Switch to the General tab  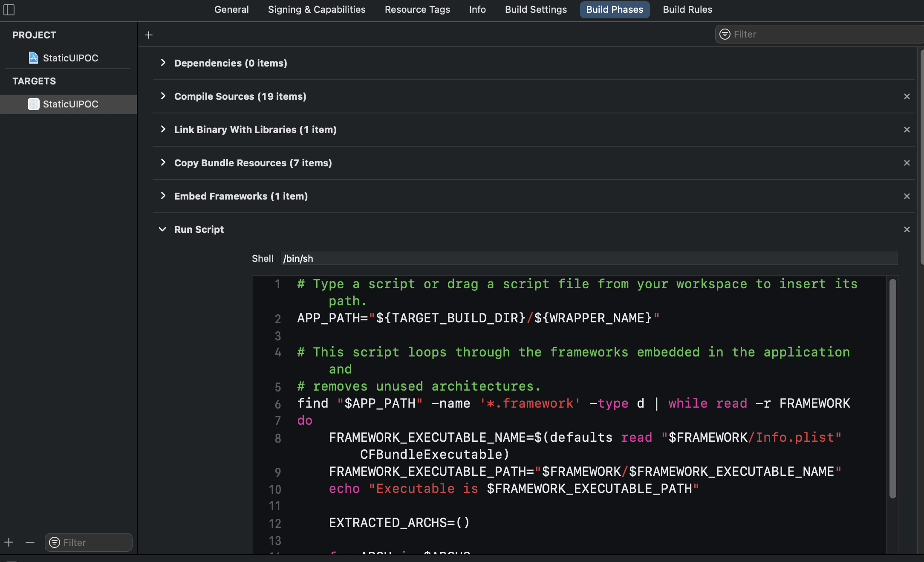click(x=231, y=9)
